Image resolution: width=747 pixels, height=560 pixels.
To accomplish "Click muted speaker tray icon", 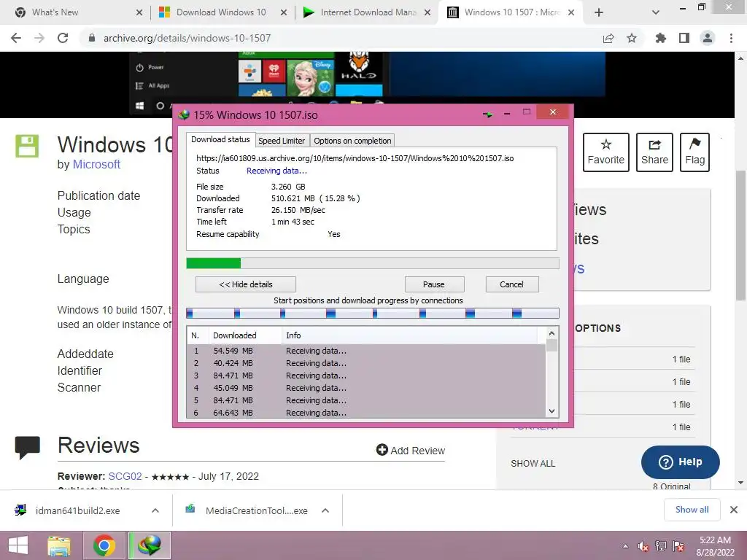I will (643, 547).
